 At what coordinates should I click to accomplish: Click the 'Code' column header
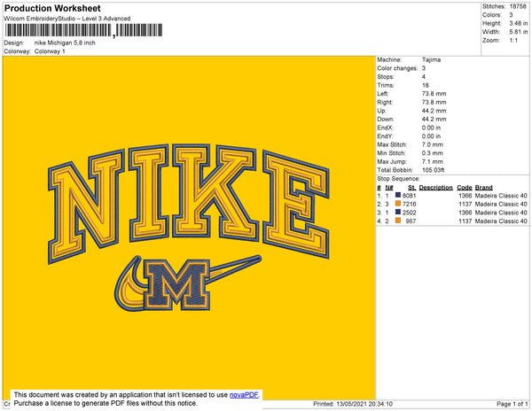[465, 188]
